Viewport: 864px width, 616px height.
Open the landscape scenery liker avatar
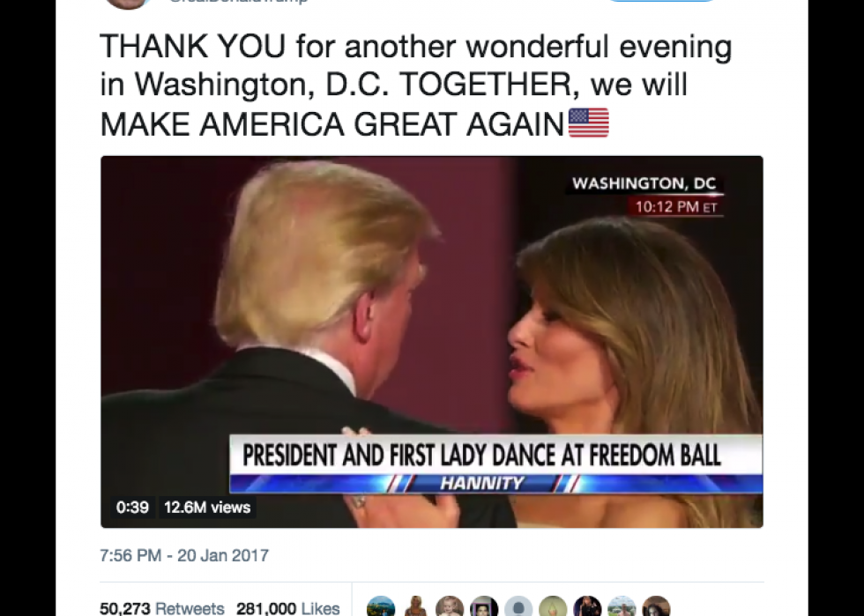(381, 607)
